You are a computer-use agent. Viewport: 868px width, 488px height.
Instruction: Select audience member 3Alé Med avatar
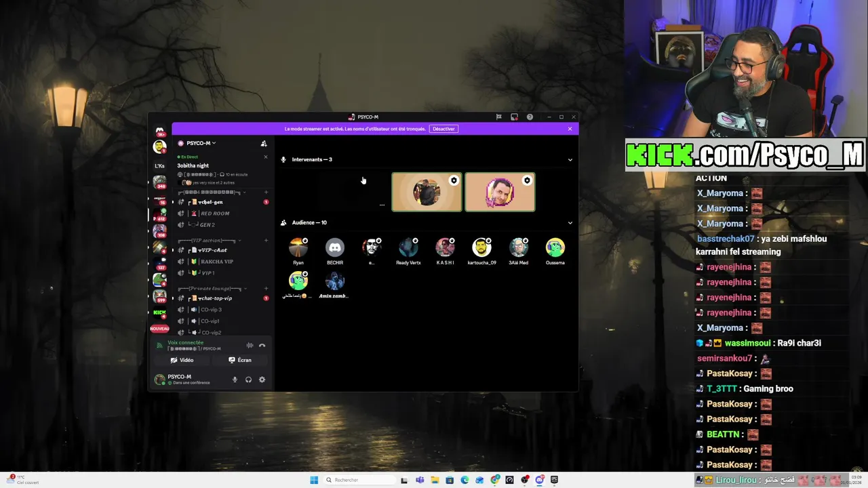coord(518,247)
